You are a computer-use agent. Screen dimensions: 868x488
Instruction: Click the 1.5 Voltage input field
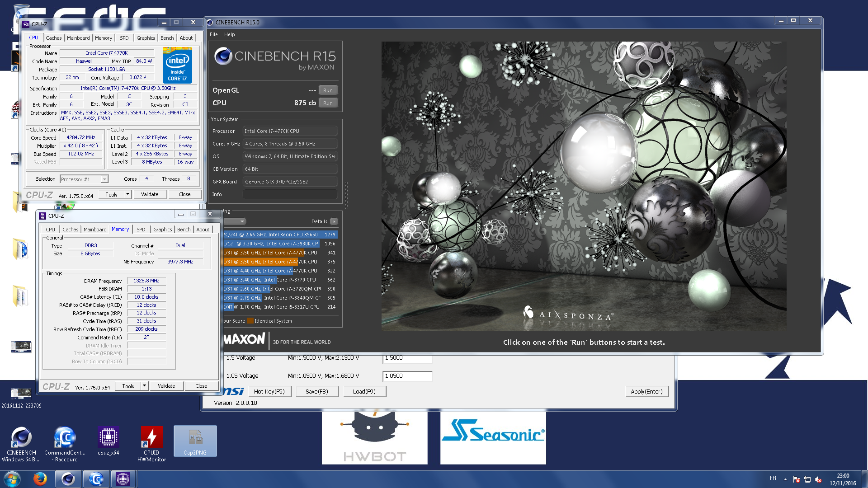407,358
